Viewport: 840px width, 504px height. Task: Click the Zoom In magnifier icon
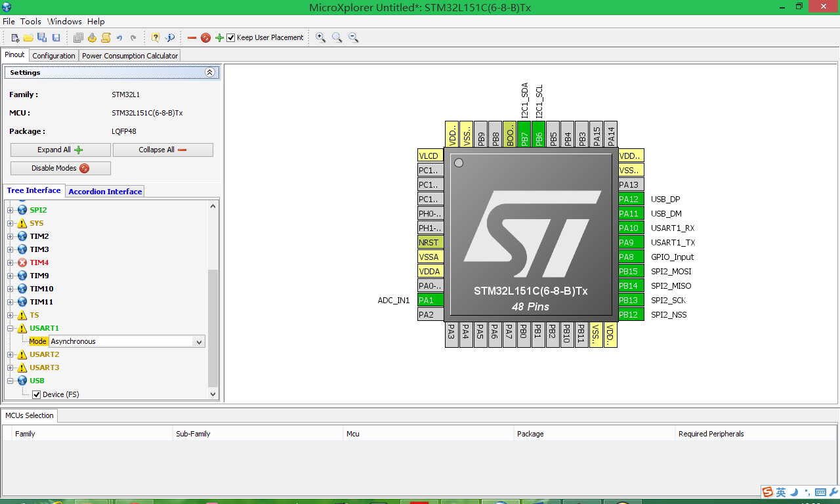320,38
